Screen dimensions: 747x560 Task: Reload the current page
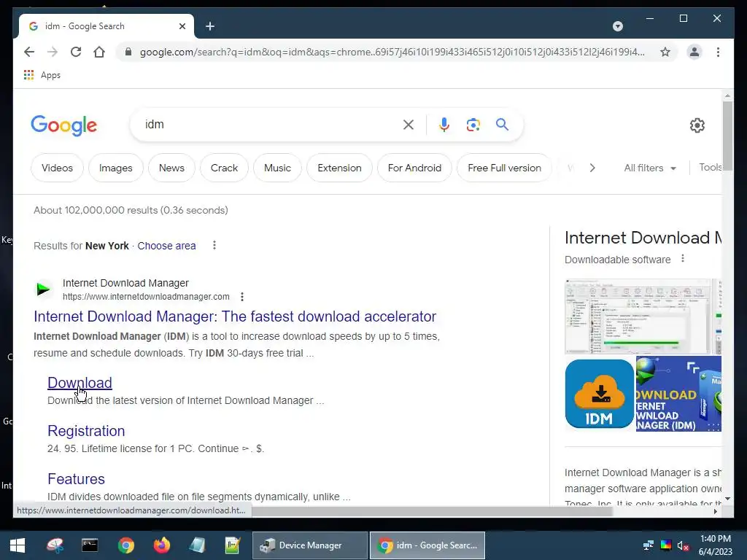[x=76, y=52]
